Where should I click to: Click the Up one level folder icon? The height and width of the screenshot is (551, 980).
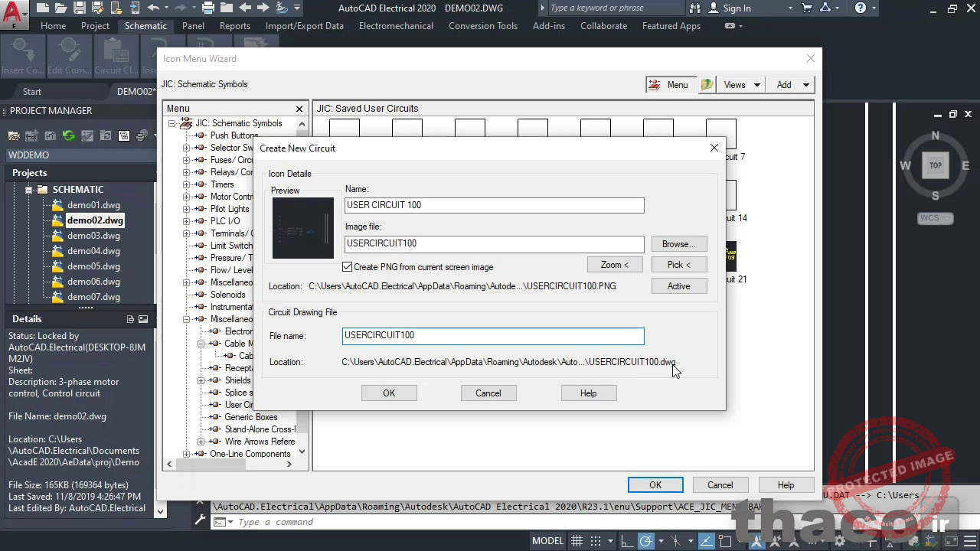707,85
